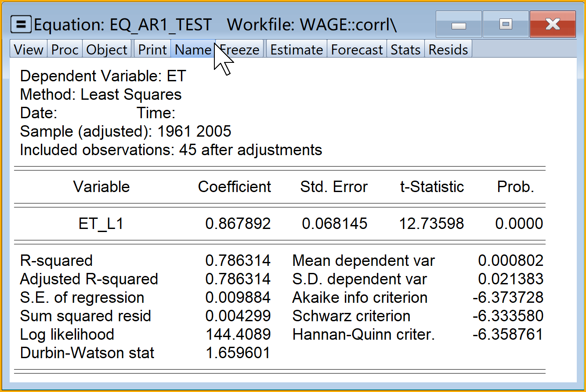This screenshot has height=392, width=586.
Task: Click the equation object icon in title bar
Action: click(x=21, y=25)
